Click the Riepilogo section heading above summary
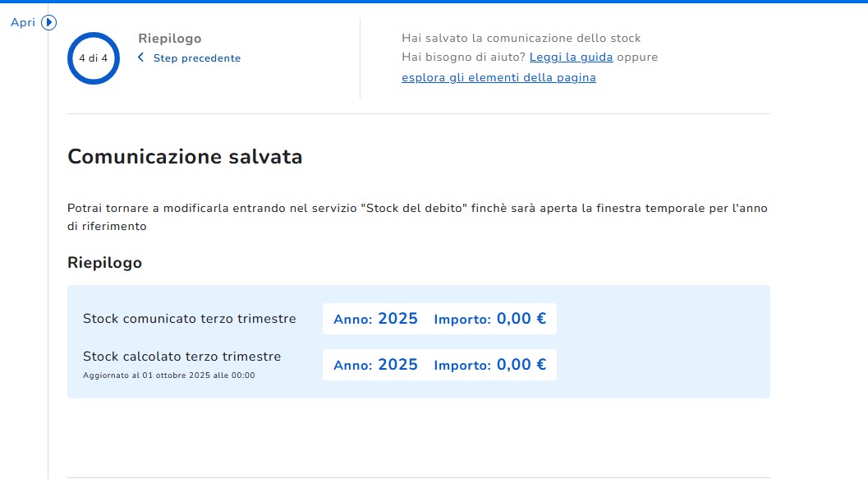This screenshot has width=868, height=479. [x=104, y=263]
